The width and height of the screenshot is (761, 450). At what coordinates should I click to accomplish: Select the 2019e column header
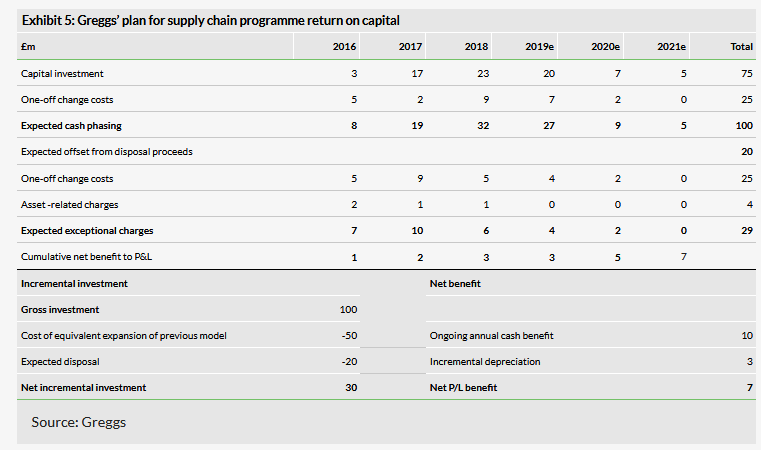(539, 47)
